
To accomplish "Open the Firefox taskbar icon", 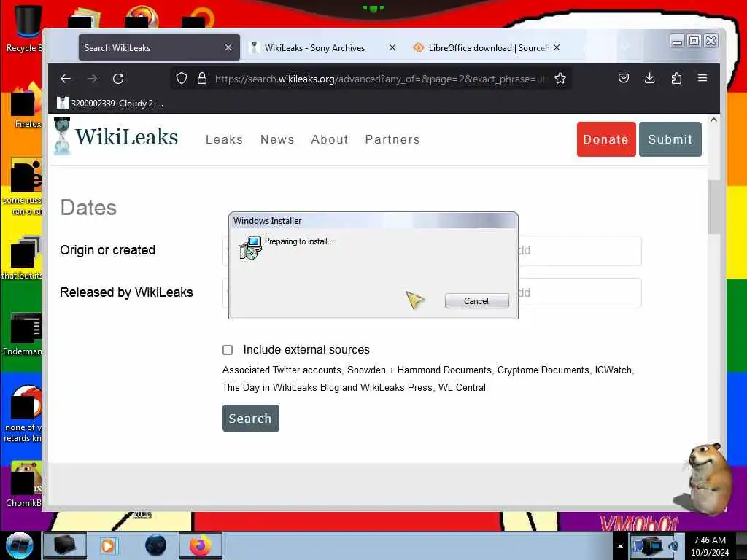I will pyautogui.click(x=201, y=545).
